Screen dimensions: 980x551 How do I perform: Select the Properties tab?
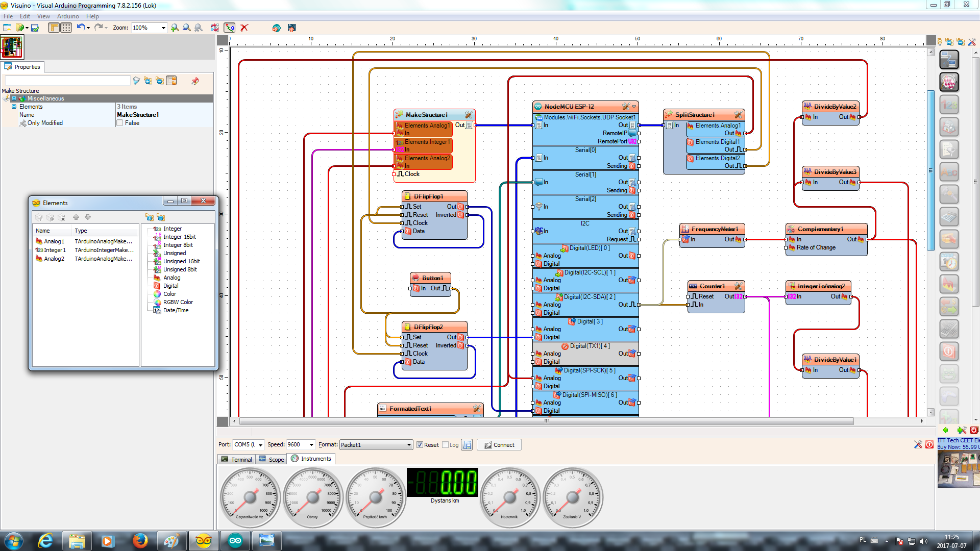pyautogui.click(x=22, y=67)
